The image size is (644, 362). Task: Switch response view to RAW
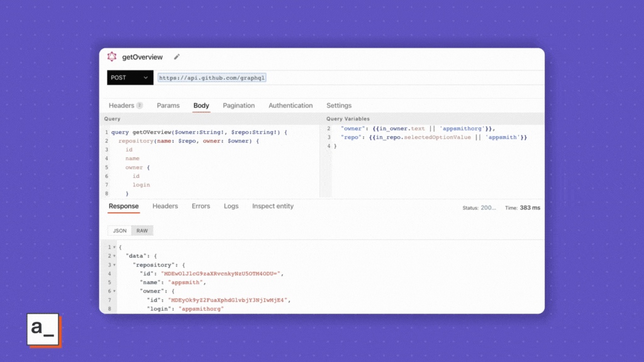coord(142,231)
